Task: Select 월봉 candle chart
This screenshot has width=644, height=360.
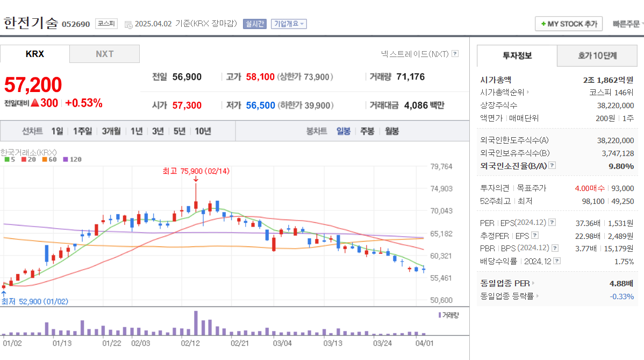Action: pyautogui.click(x=392, y=131)
